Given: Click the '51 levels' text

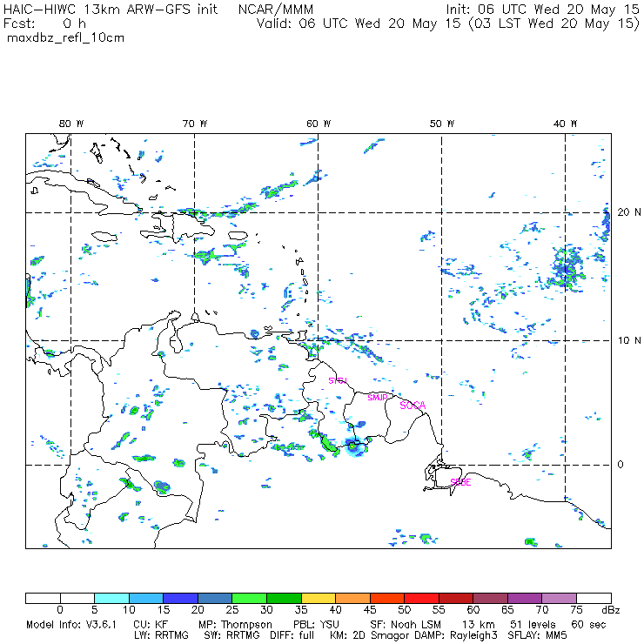Looking at the screenshot, I should pyautogui.click(x=533, y=625).
